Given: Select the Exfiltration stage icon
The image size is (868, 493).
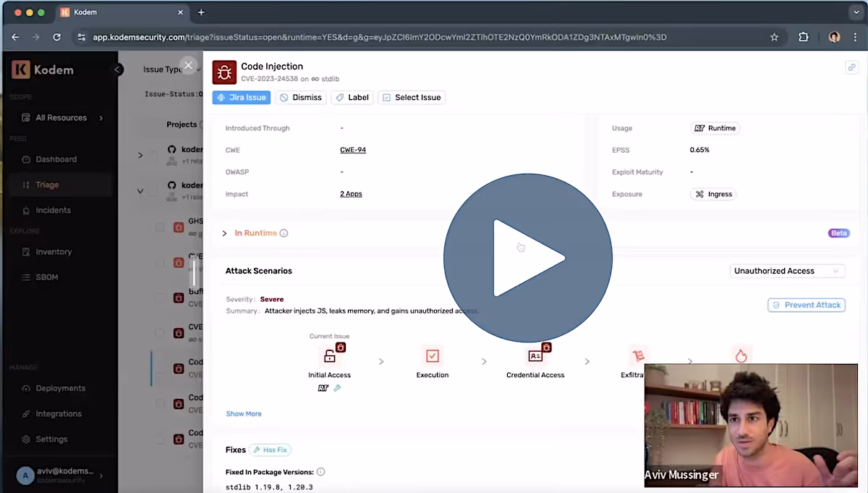Looking at the screenshot, I should coord(638,356).
